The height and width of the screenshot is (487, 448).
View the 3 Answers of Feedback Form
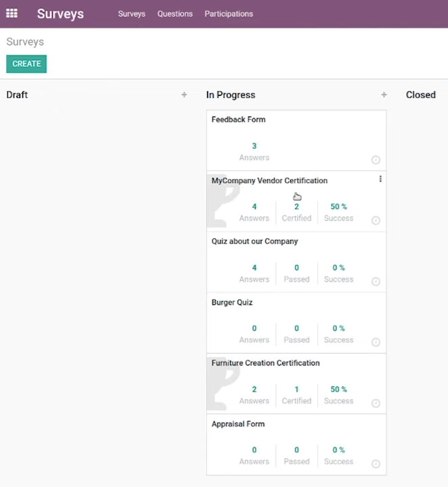tap(254, 152)
